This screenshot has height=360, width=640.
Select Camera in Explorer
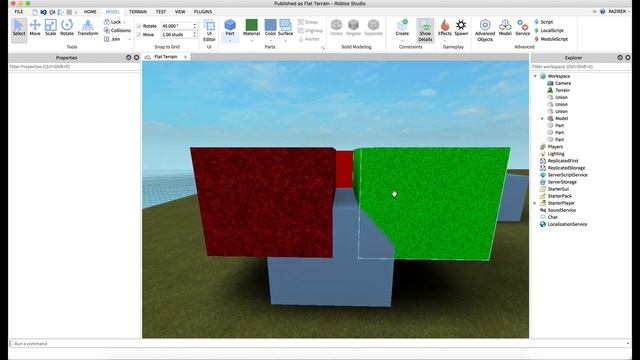coord(563,83)
